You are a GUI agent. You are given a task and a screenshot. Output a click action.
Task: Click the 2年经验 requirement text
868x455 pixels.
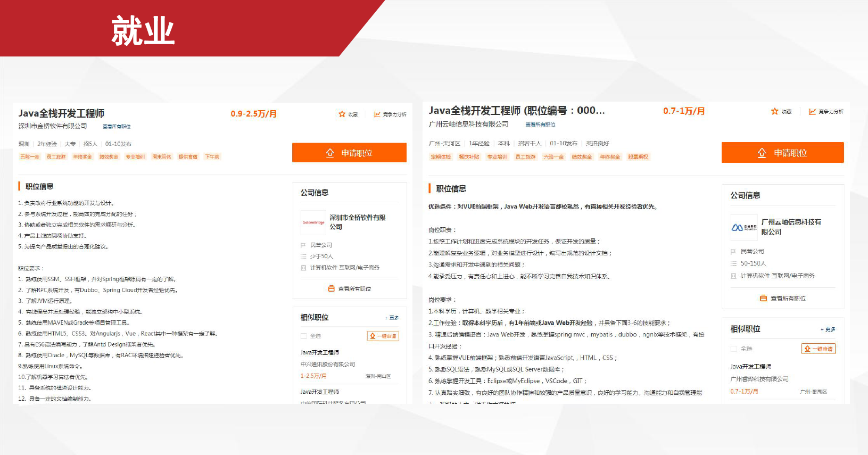(47, 144)
